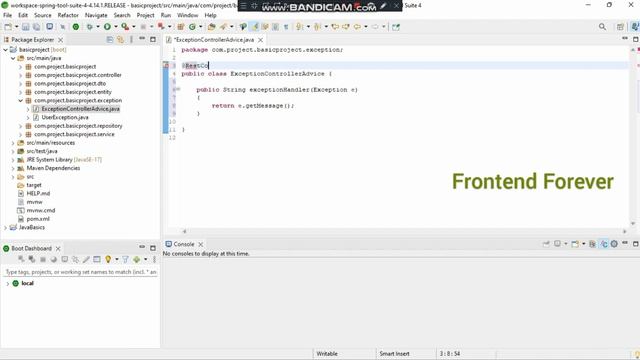Select pom.xml in Package Explorer
The height and width of the screenshot is (360, 640).
tap(38, 219)
